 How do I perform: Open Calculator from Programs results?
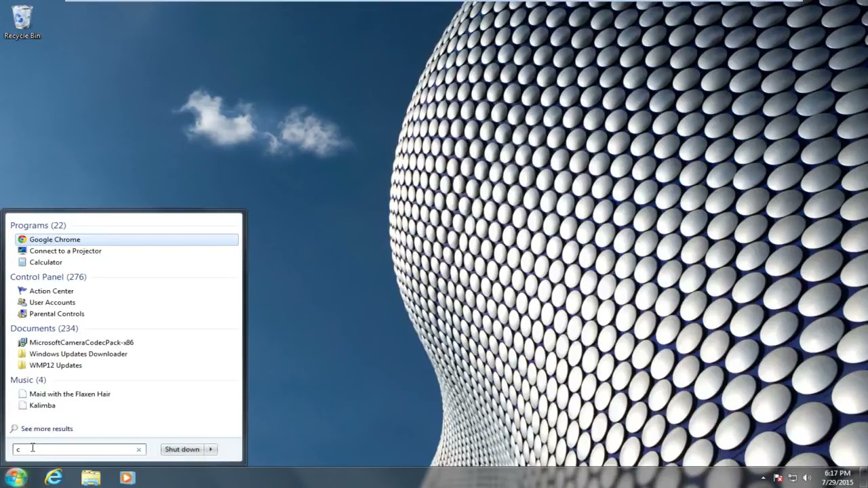(45, 262)
